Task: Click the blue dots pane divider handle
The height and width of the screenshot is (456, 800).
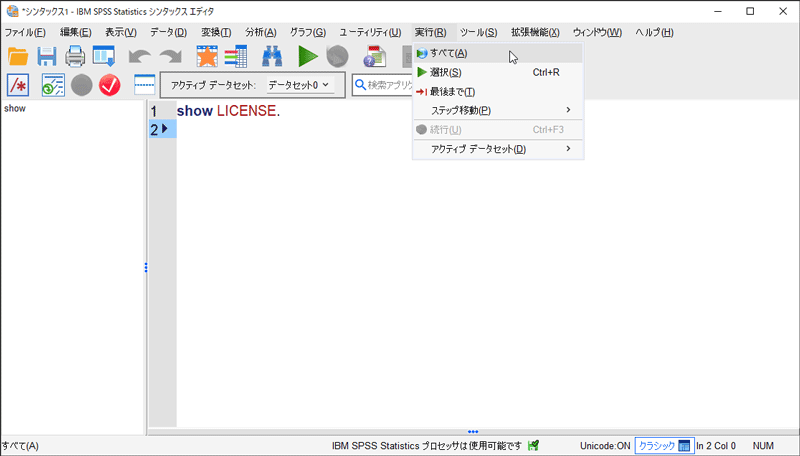Action: coord(146,267)
